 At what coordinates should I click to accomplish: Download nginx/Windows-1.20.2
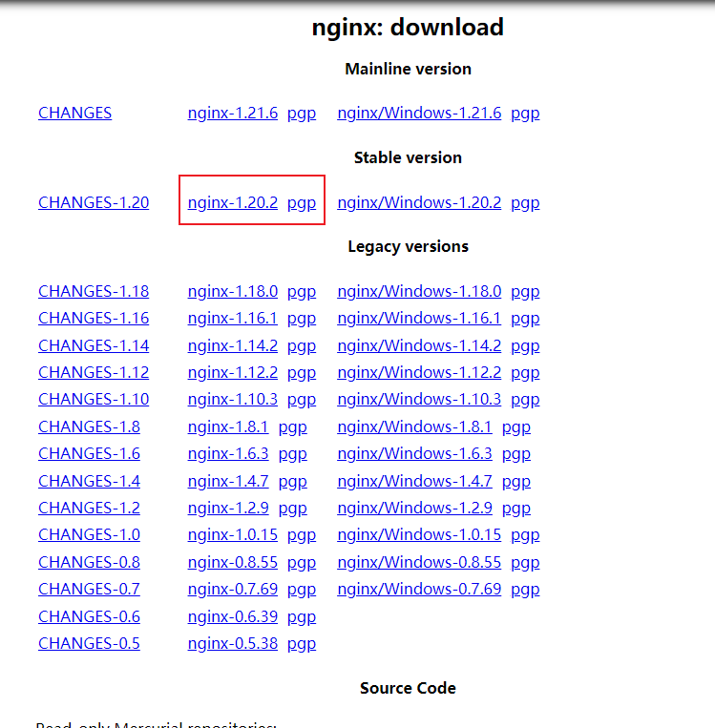pyautogui.click(x=419, y=202)
